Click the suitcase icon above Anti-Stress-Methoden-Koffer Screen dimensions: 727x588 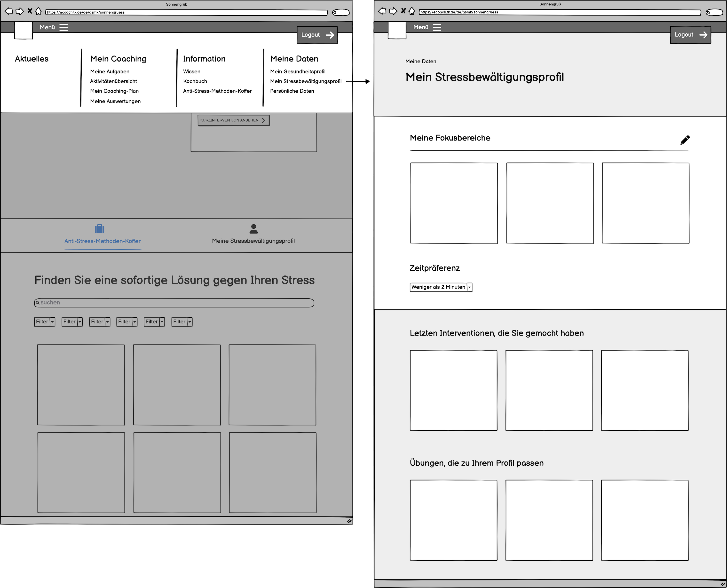coord(99,229)
